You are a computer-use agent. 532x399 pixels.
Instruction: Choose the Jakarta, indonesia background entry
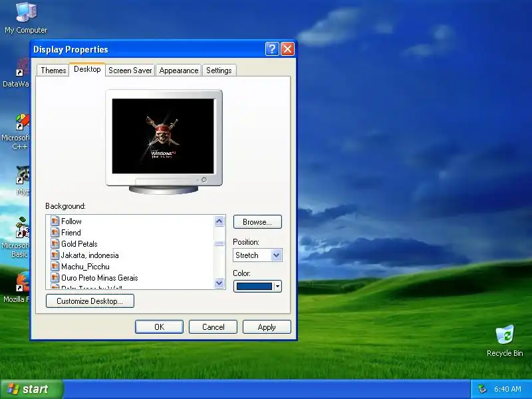point(90,255)
